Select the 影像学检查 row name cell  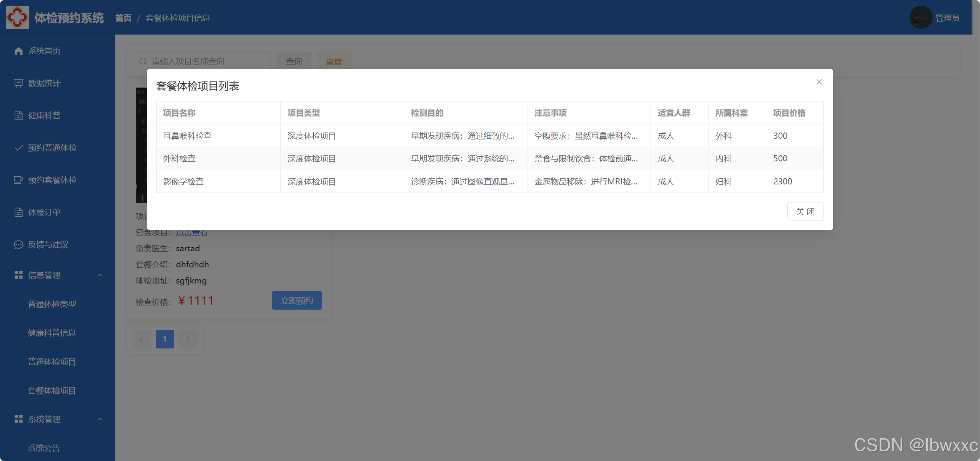click(183, 182)
